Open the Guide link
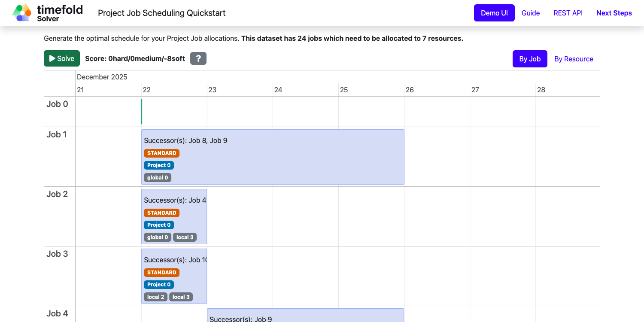The image size is (644, 322). [x=530, y=13]
